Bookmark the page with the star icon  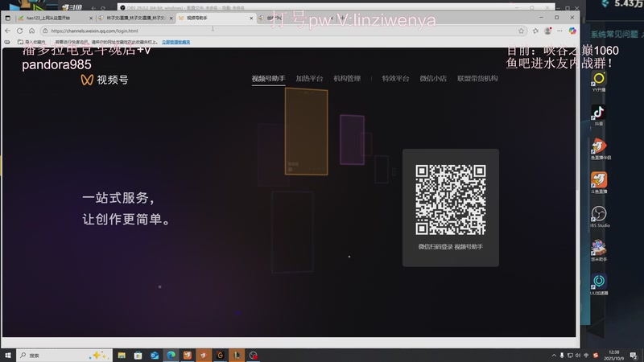click(x=521, y=31)
